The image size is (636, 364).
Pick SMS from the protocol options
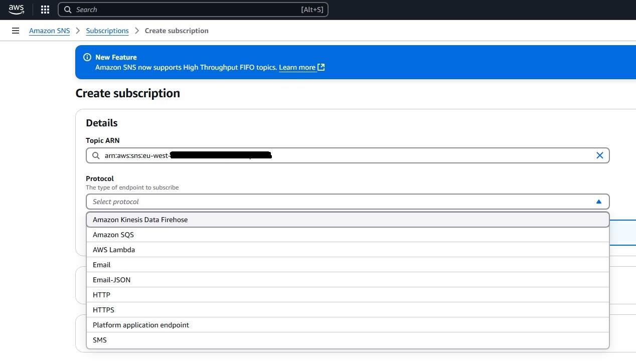[x=99, y=339]
